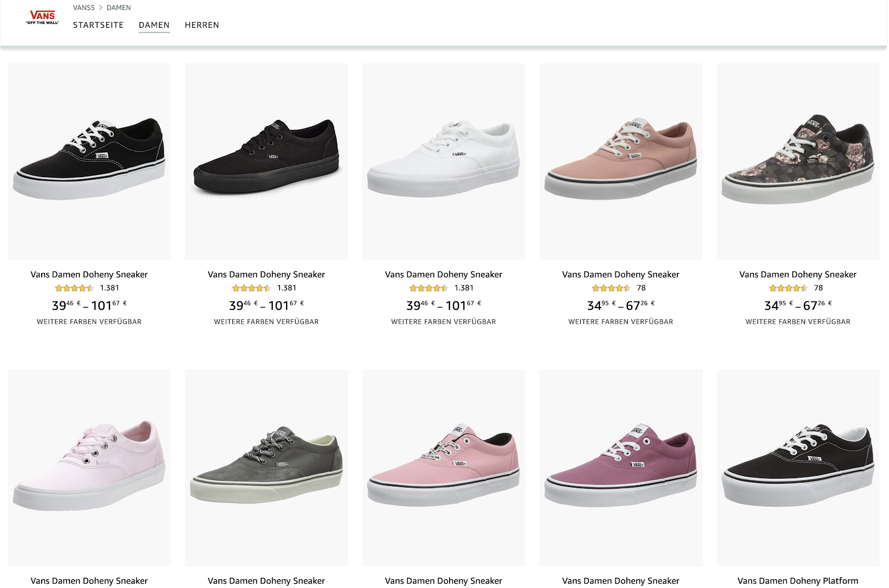Click 'Weitere Farben verfügbar' under white sneaker
This screenshot has height=588, width=889.
[x=443, y=322]
